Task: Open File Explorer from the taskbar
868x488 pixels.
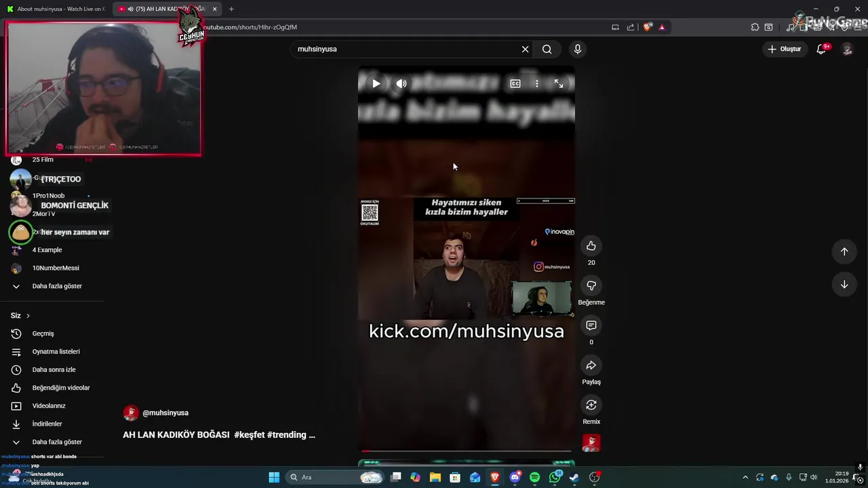Action: pos(435,477)
